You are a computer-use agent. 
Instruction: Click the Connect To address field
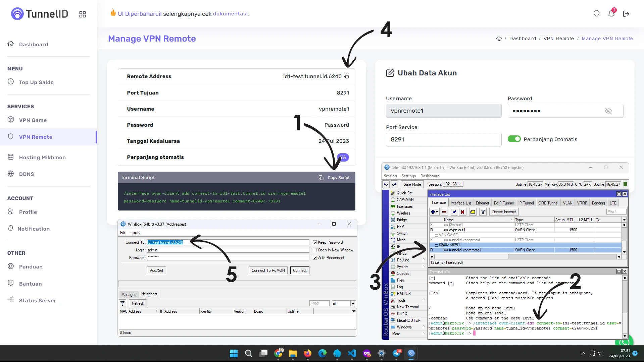coord(228,242)
